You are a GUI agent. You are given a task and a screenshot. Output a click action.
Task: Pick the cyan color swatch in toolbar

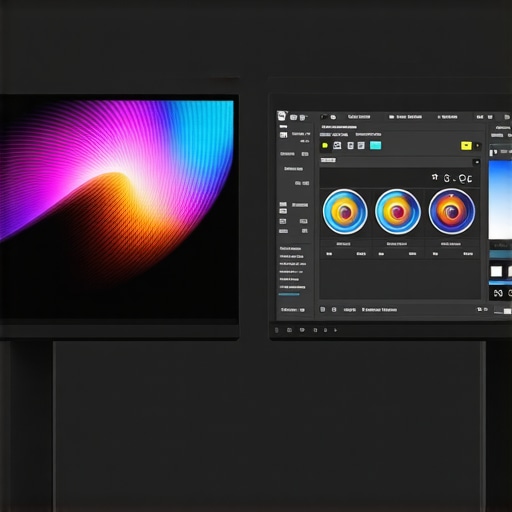376,145
